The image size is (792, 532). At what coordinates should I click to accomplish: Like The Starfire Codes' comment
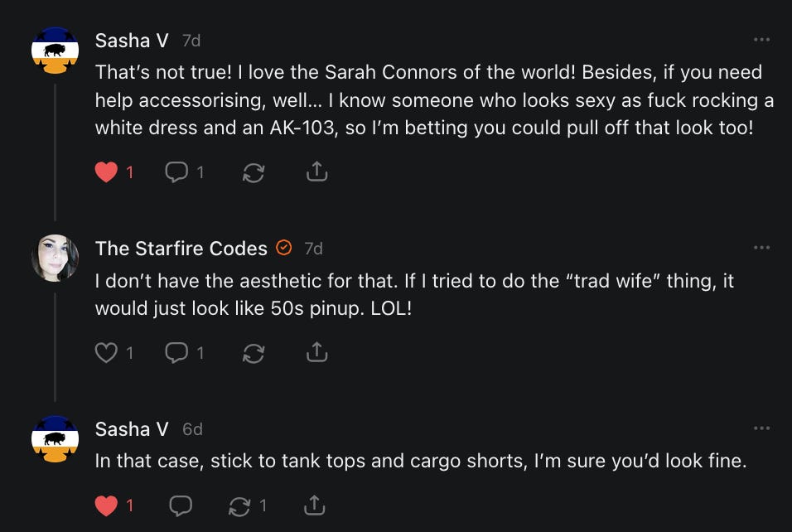click(106, 353)
